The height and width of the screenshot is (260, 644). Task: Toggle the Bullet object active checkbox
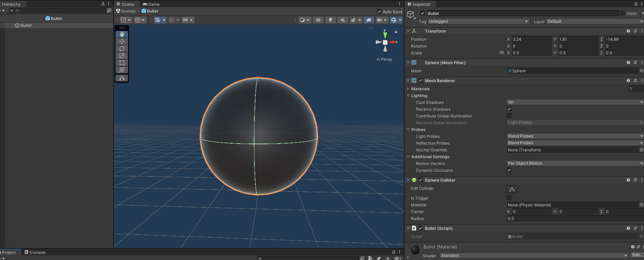[423, 13]
